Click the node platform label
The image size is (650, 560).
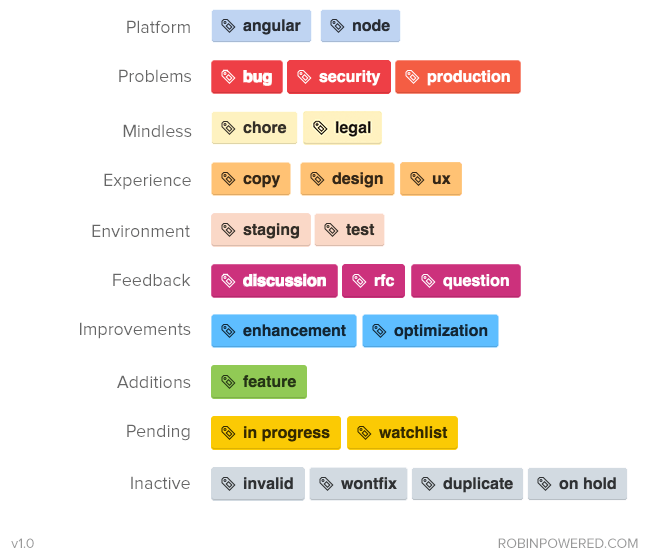click(360, 26)
